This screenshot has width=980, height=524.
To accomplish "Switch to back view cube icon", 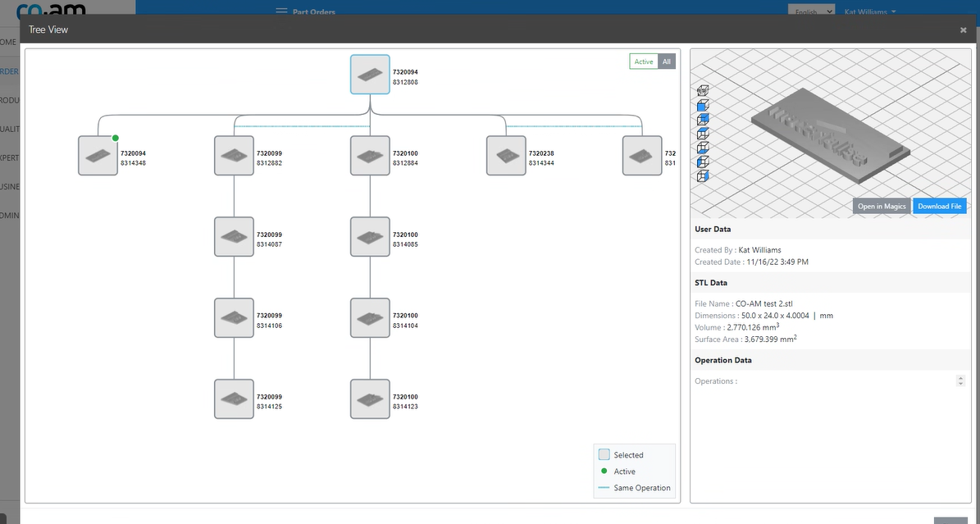I will tap(702, 120).
